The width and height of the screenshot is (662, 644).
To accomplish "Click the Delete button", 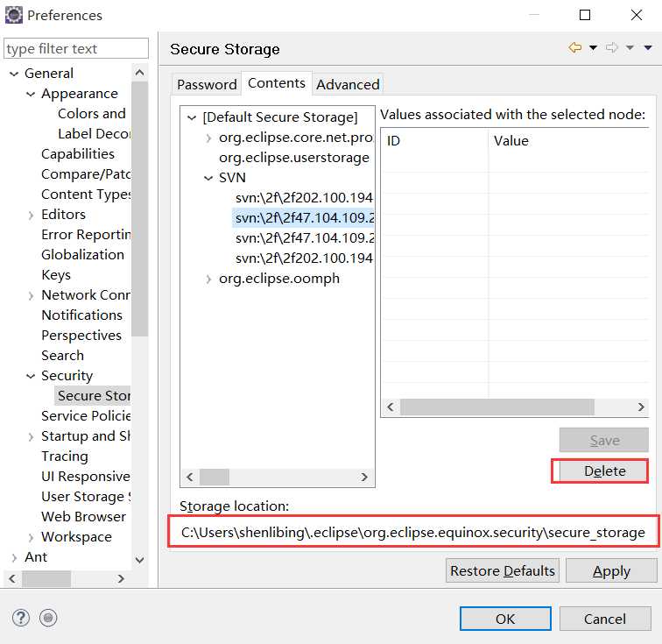I will coord(604,471).
